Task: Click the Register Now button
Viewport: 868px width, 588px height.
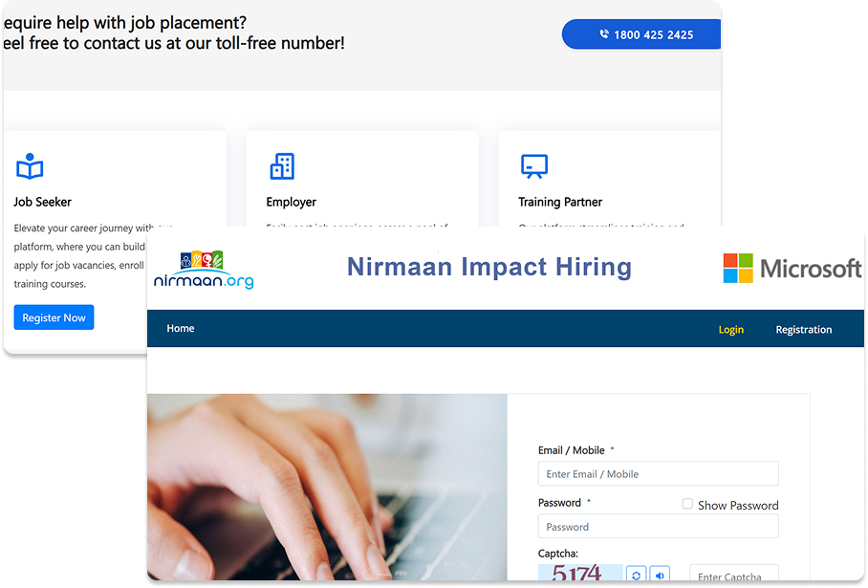Action: pyautogui.click(x=54, y=316)
